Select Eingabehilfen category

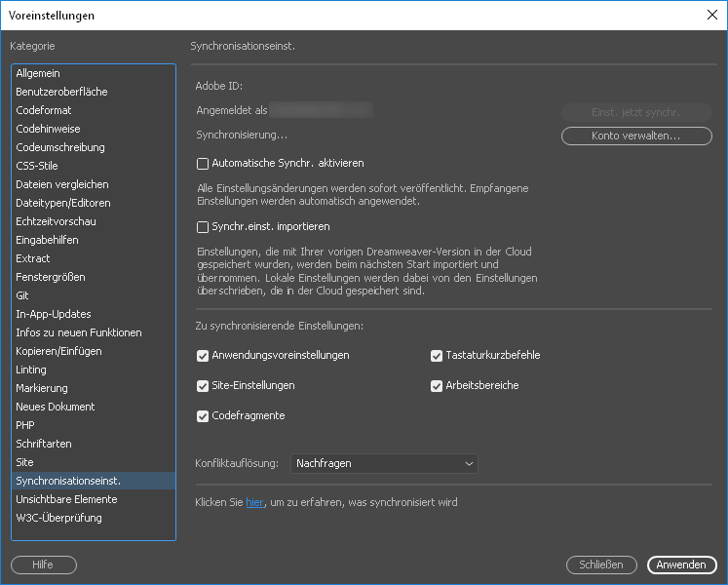tap(94, 240)
